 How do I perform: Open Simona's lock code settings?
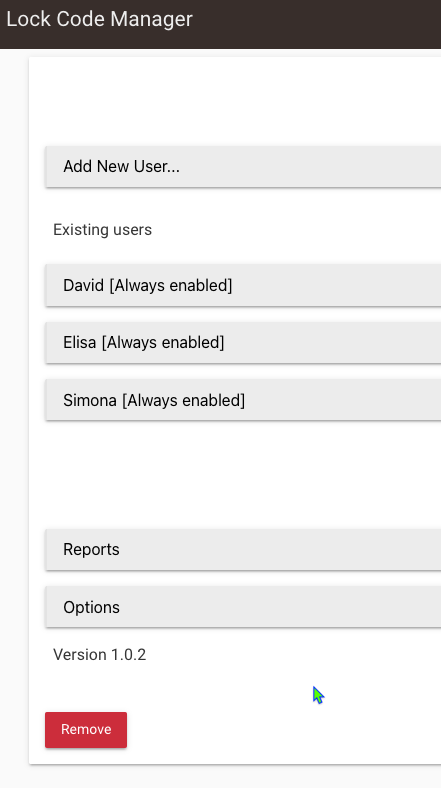(x=243, y=400)
